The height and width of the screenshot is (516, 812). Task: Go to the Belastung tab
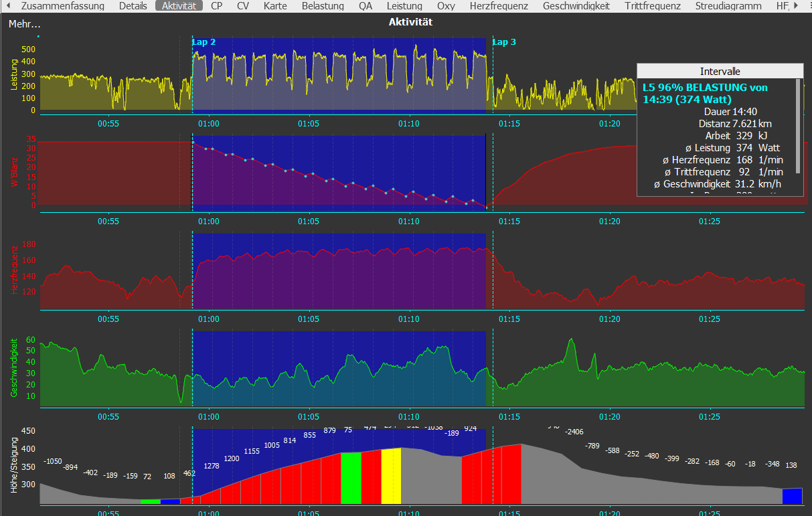pyautogui.click(x=323, y=6)
